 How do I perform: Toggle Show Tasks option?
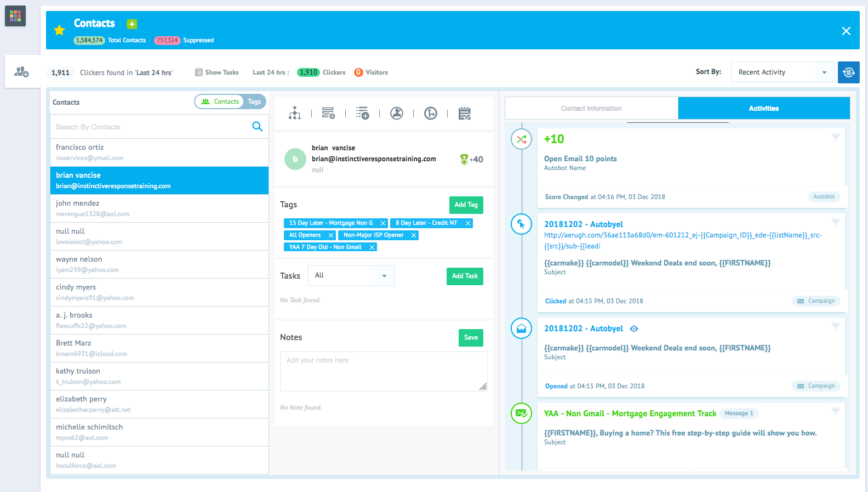pos(217,72)
